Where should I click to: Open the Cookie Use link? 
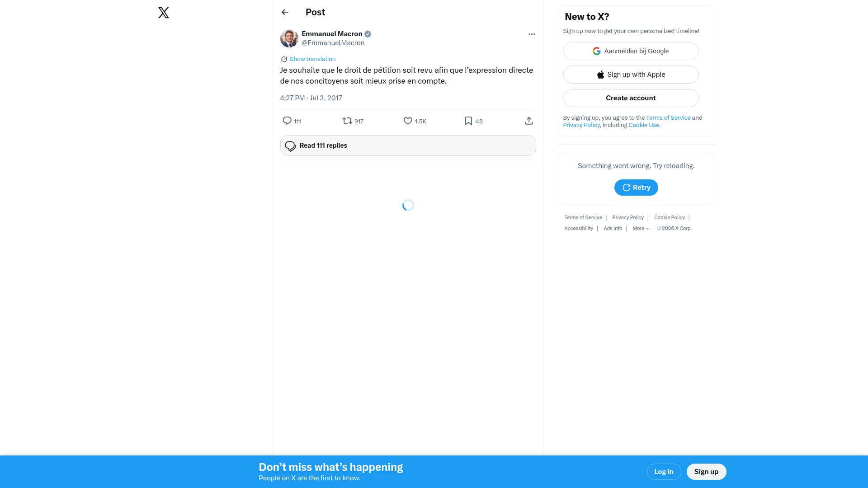coord(644,125)
